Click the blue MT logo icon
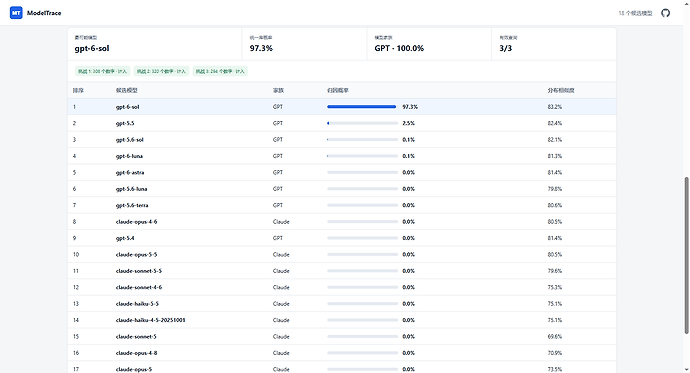Viewport: 690px width, 373px height. (x=16, y=13)
